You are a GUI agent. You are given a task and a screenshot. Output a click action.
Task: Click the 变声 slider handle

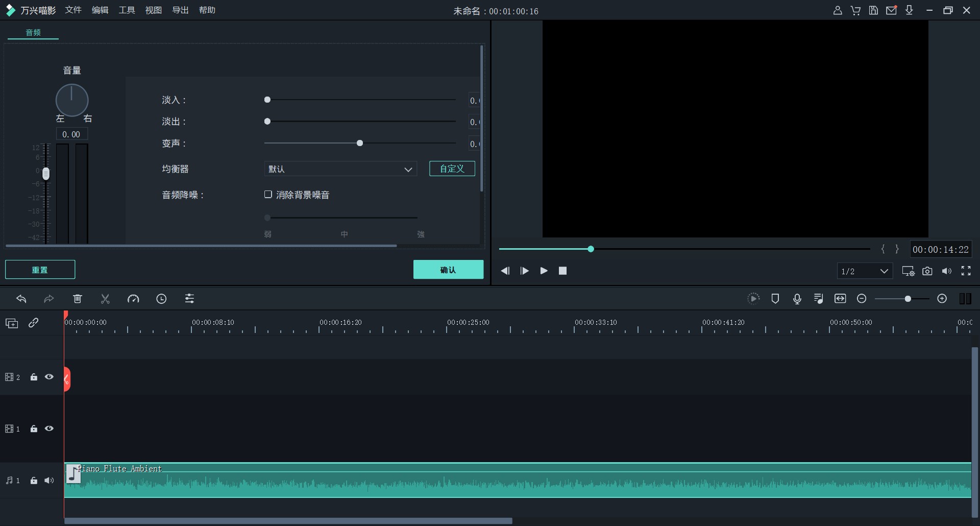coord(360,143)
